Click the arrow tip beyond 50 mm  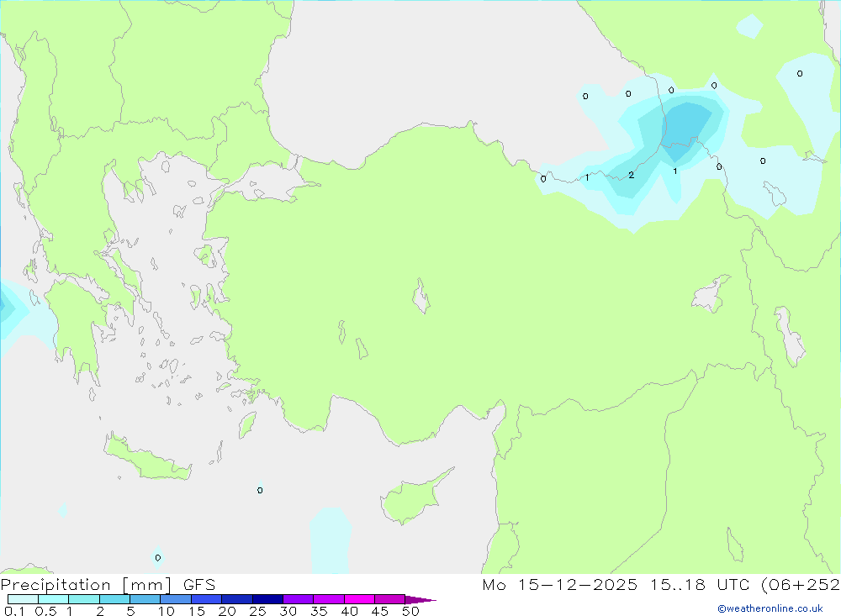point(421,600)
